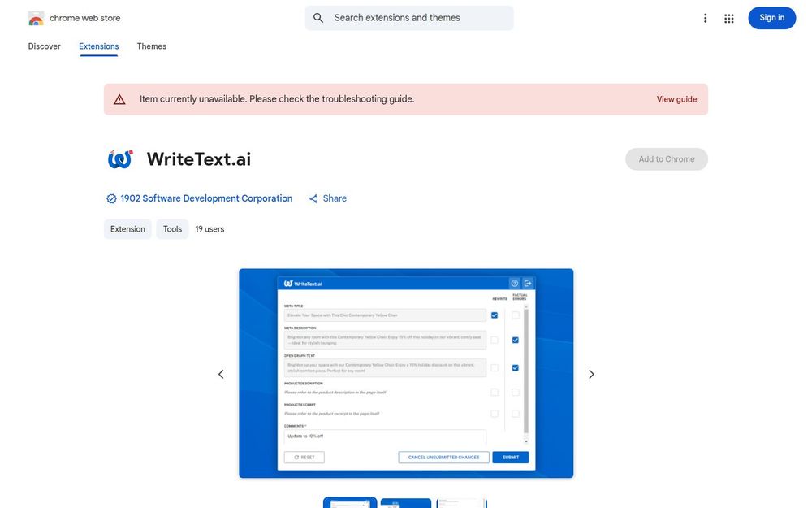
Task: Switch to the Discover tab
Action: [x=44, y=46]
